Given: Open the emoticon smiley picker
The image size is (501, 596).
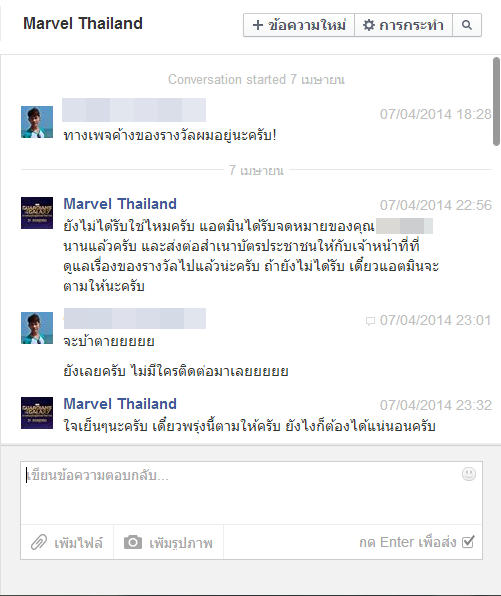Looking at the screenshot, I should pos(469,474).
